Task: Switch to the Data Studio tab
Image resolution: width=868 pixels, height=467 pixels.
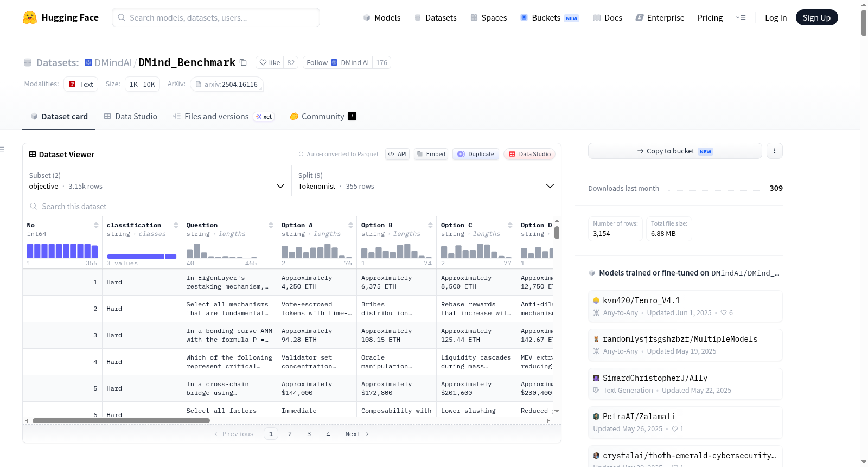Action: pos(131,116)
